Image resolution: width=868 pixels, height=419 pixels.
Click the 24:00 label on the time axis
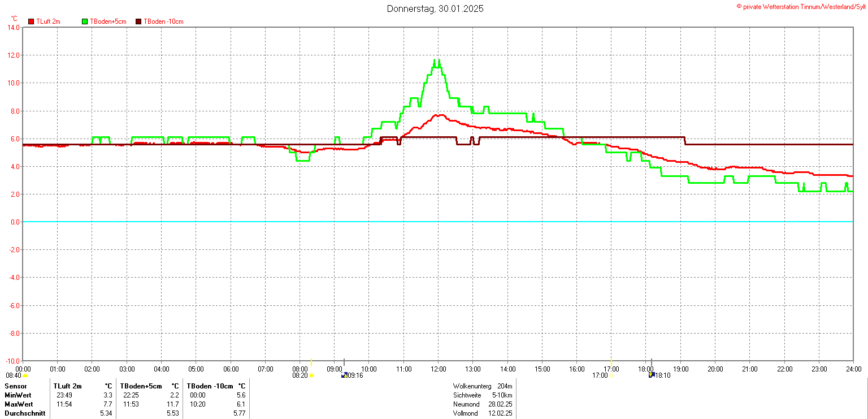(853, 369)
